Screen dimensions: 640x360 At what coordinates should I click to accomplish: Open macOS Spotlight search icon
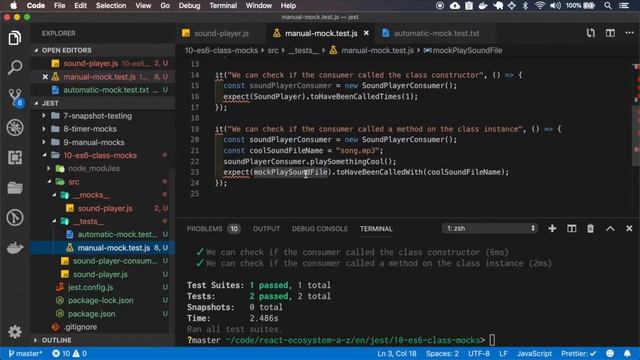tap(608, 6)
